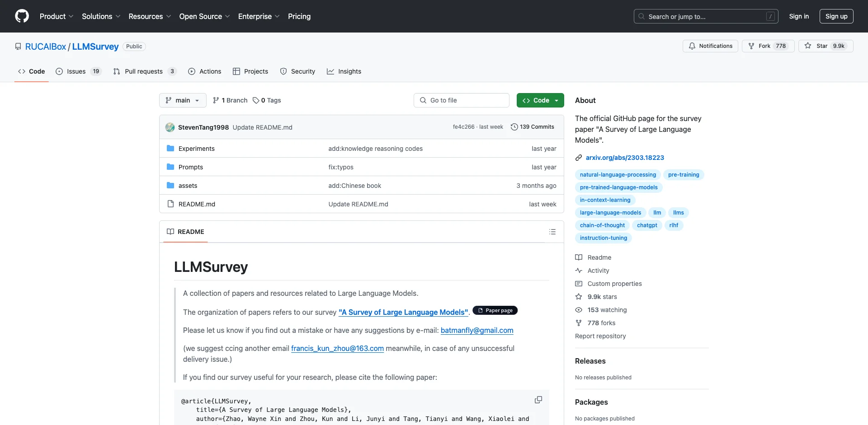868x425 pixels.
Task: Click the branch icon beside 1 Branch
Action: [x=216, y=100]
